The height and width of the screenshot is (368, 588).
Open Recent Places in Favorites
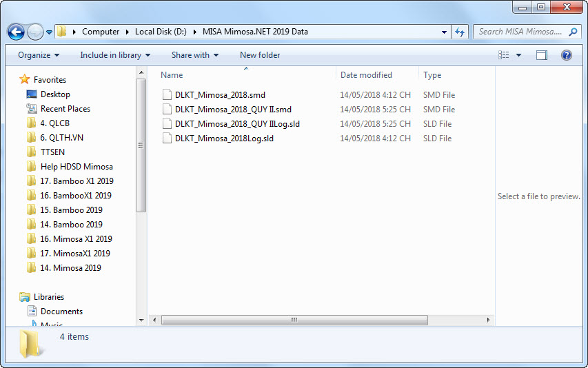click(65, 109)
